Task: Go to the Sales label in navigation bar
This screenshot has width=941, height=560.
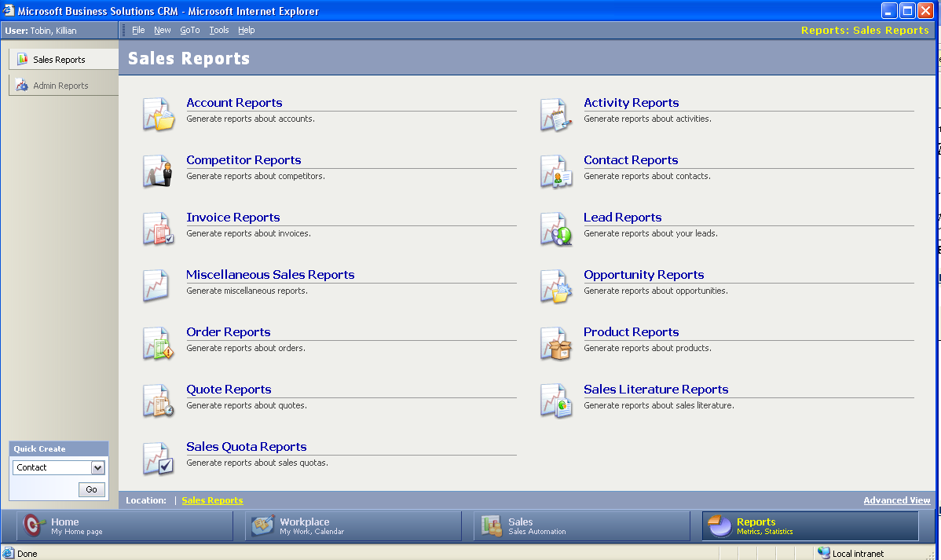Action: [x=520, y=522]
